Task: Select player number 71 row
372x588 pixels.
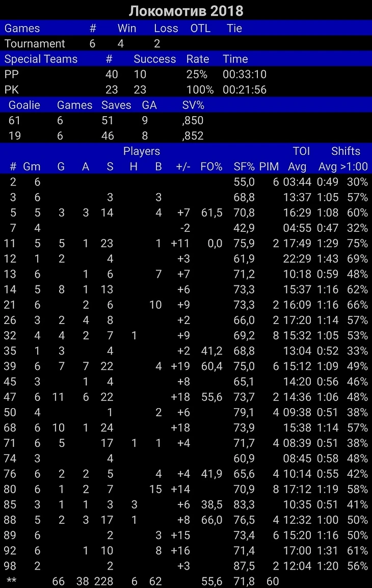Action: coord(186,443)
